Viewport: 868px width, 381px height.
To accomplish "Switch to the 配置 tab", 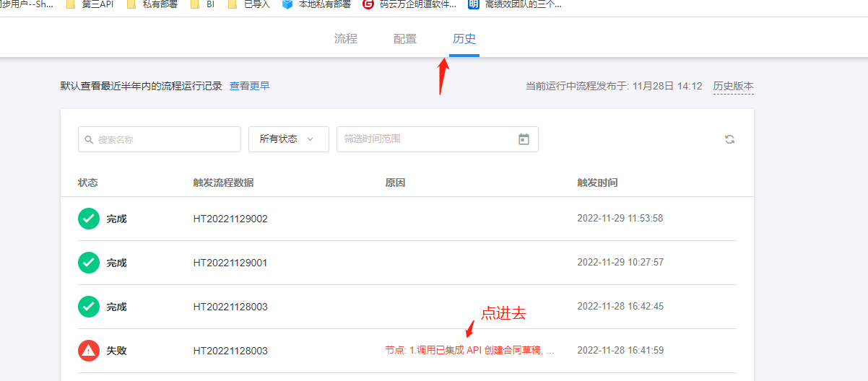I will tap(405, 39).
